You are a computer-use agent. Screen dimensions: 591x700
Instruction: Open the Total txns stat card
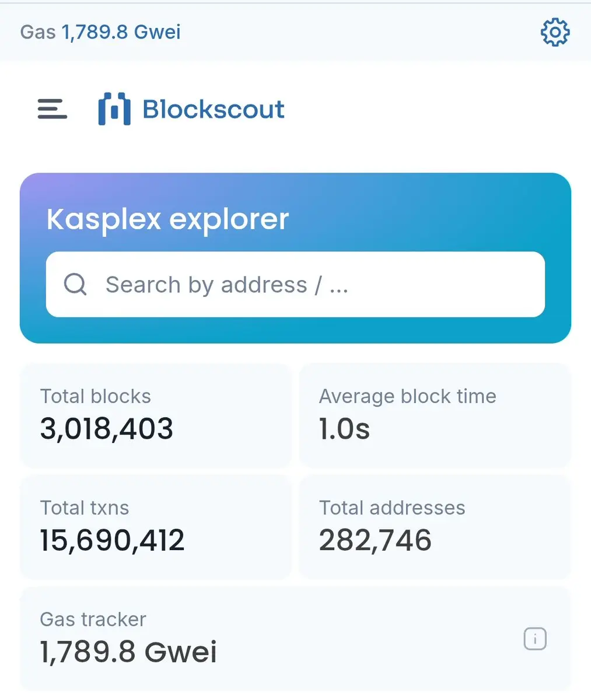156,527
